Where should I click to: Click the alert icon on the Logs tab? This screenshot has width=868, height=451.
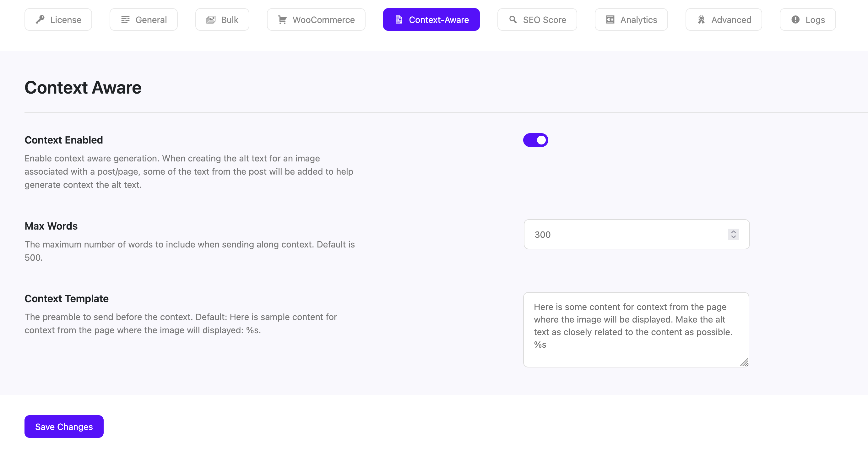795,19
